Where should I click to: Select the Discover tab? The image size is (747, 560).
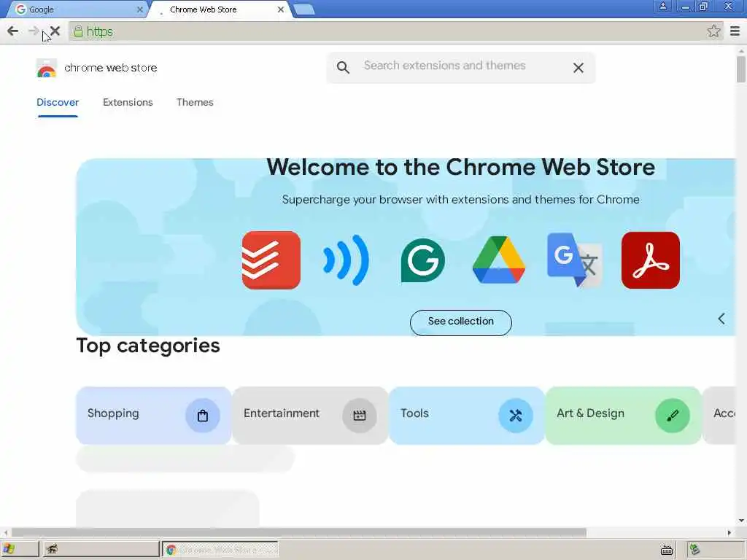point(58,102)
